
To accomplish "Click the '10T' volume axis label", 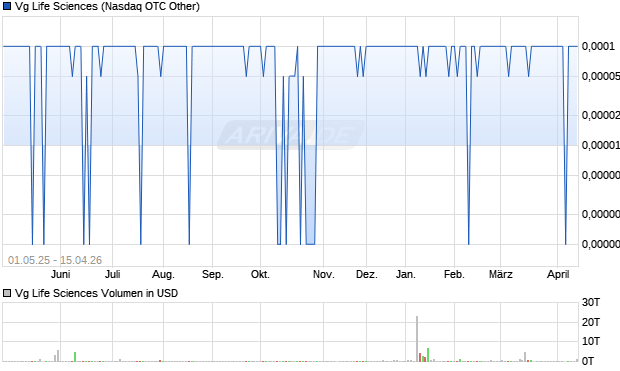I will click(591, 341).
